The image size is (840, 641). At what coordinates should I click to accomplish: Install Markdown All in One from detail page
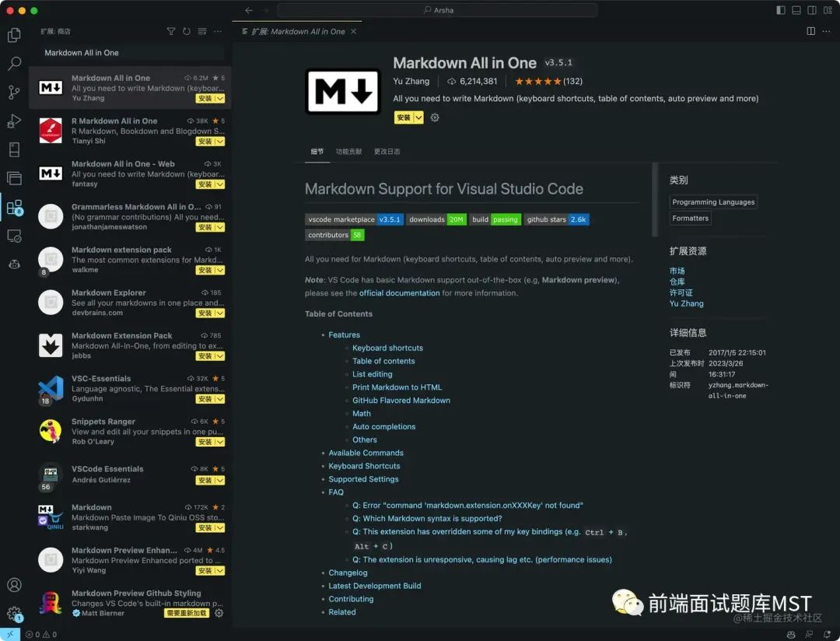[404, 117]
